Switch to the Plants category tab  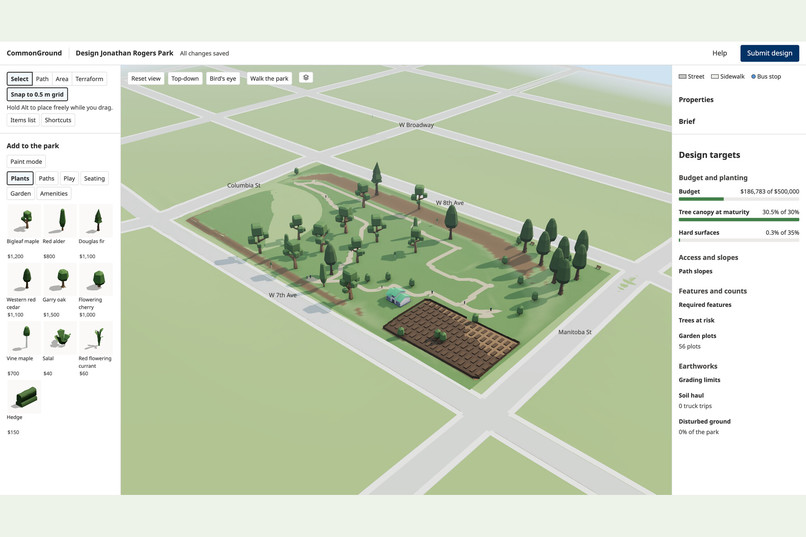[x=20, y=178]
